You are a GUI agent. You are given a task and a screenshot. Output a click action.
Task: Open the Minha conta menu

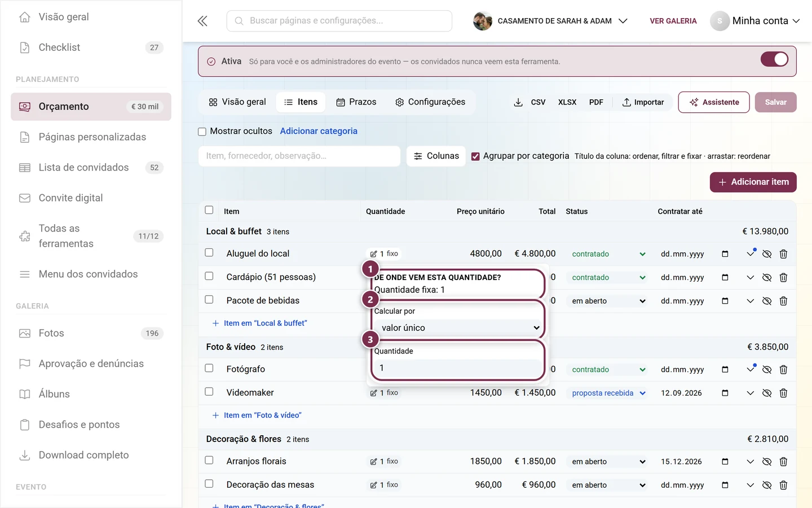pos(755,21)
